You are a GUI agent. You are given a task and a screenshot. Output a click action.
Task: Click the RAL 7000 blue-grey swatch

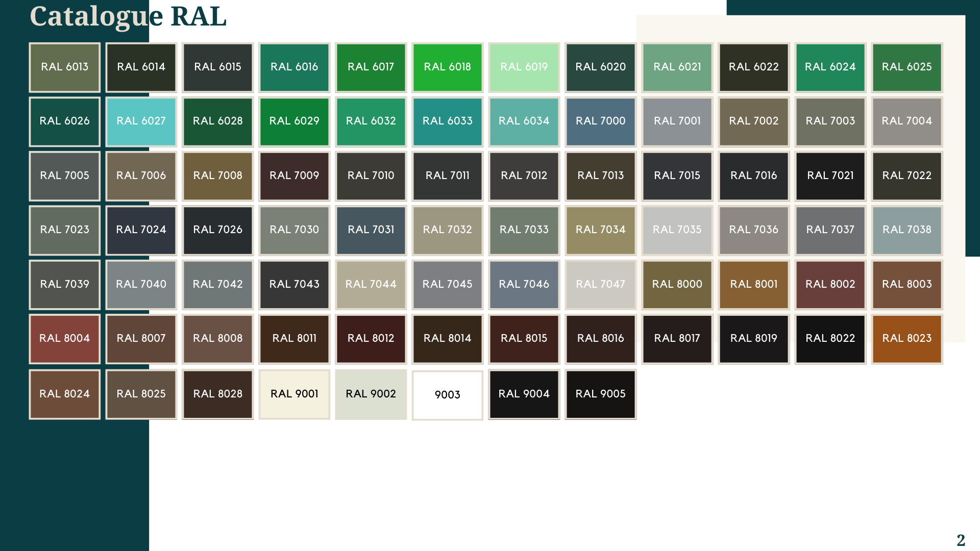(601, 121)
